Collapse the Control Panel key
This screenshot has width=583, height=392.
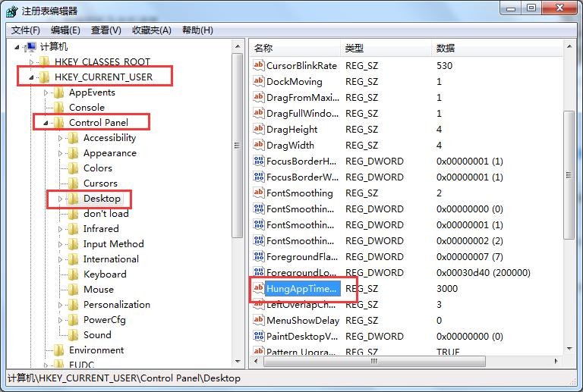pos(46,123)
